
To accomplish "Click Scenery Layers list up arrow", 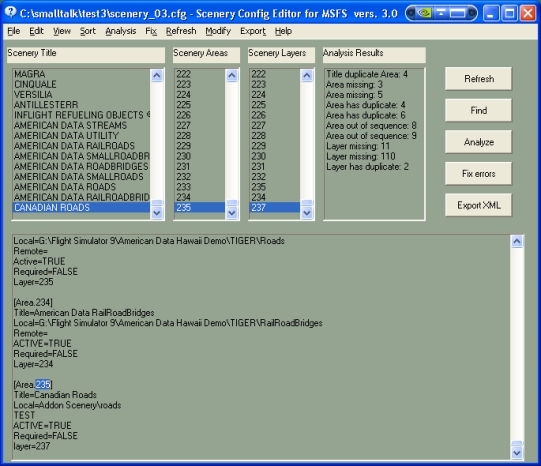I will [x=307, y=75].
